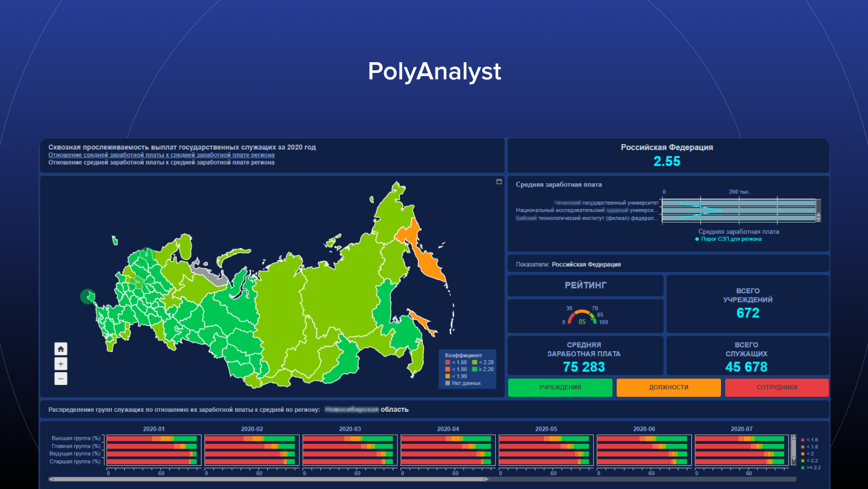868x489 pixels.
Task: Click the green '>= 2.2' legend marker on the right
Action: point(802,466)
